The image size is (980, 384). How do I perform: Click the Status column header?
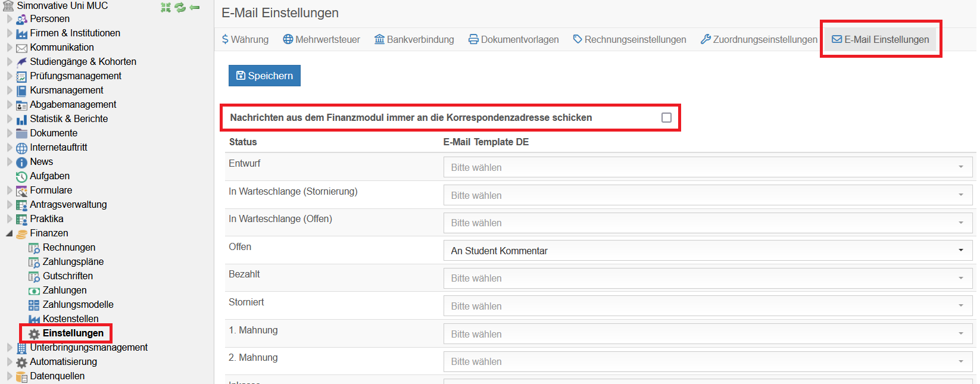click(243, 142)
